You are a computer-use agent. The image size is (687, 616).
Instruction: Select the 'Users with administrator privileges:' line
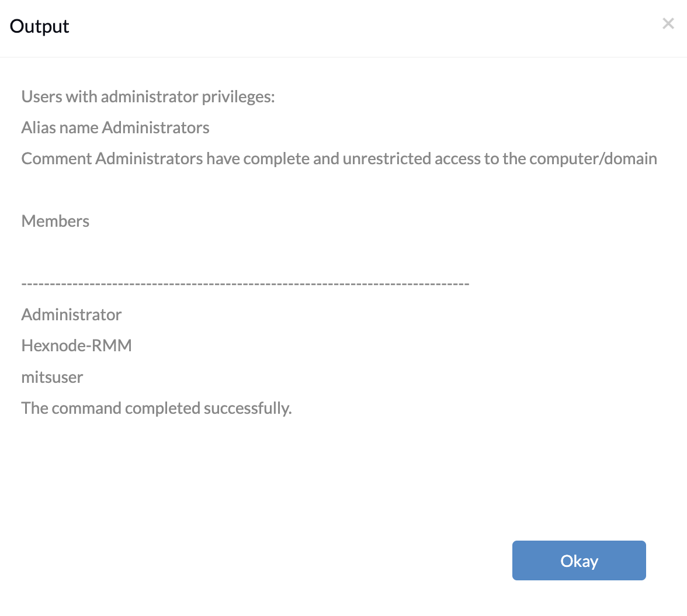(148, 97)
